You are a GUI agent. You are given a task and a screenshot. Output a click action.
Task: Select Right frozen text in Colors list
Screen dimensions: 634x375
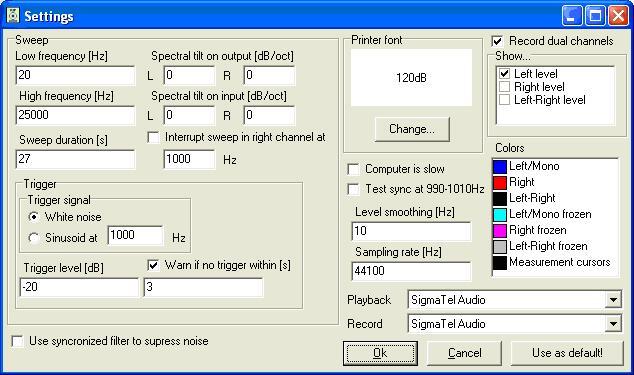tap(537, 230)
